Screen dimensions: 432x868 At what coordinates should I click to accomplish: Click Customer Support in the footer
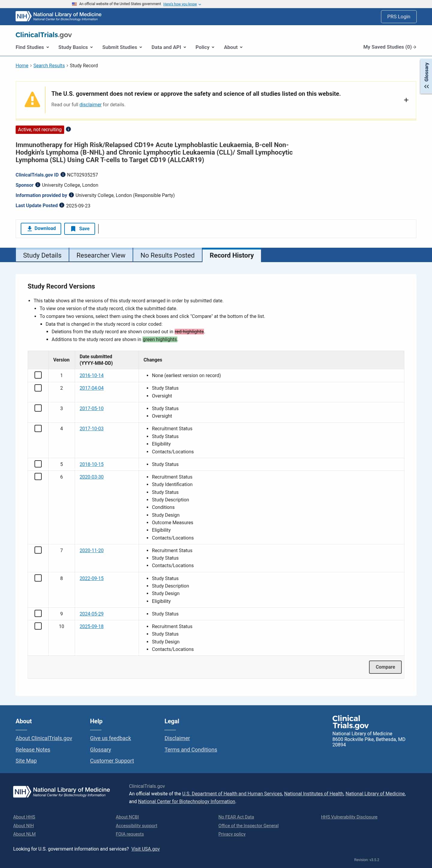(x=112, y=761)
